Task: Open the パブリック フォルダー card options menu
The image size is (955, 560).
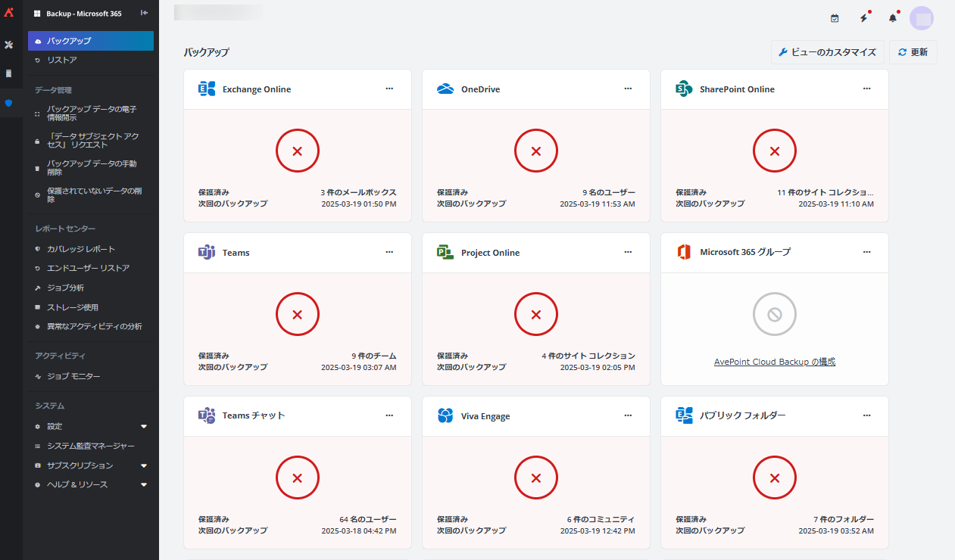Action: [866, 415]
